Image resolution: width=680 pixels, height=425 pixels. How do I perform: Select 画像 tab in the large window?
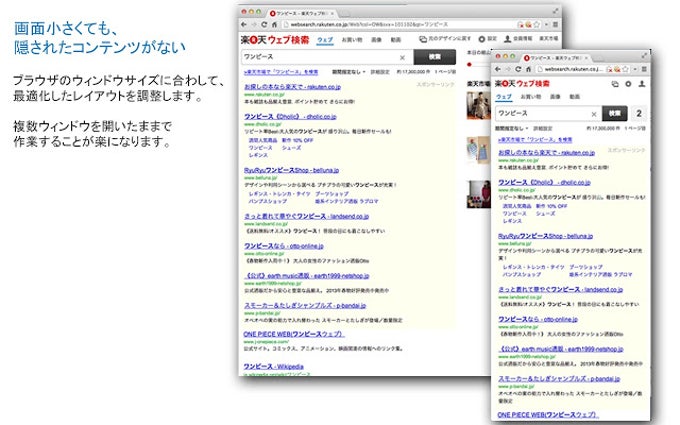(x=376, y=40)
